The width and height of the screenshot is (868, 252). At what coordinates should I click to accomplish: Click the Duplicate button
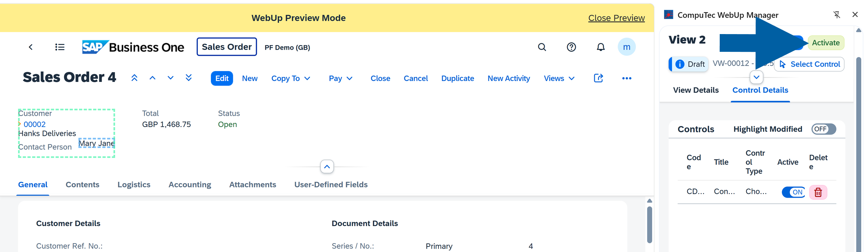click(458, 78)
